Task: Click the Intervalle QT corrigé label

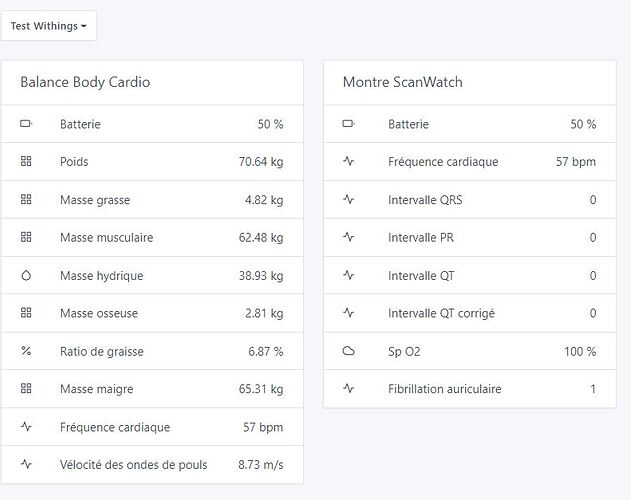Action: pyautogui.click(x=441, y=313)
